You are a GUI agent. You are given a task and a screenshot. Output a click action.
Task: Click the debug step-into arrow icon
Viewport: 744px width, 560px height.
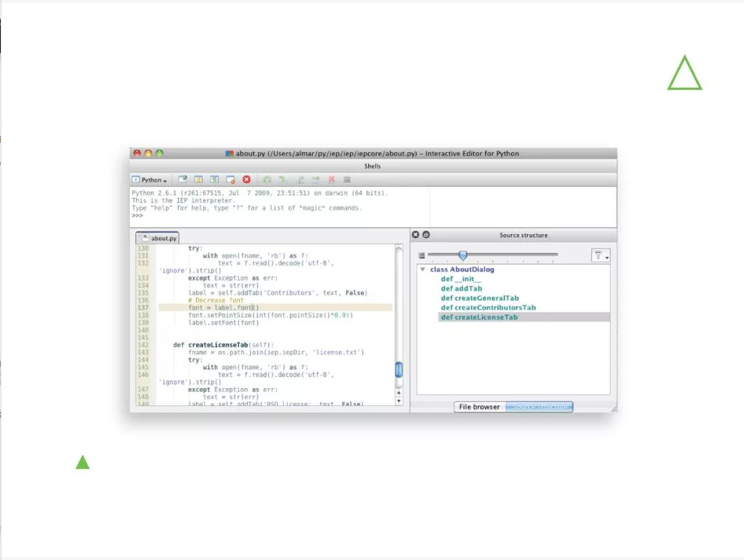click(283, 180)
